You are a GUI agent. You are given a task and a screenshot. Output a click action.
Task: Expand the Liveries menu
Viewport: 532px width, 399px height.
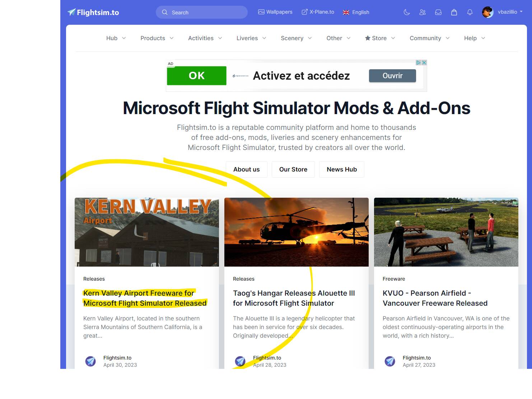[x=251, y=38]
